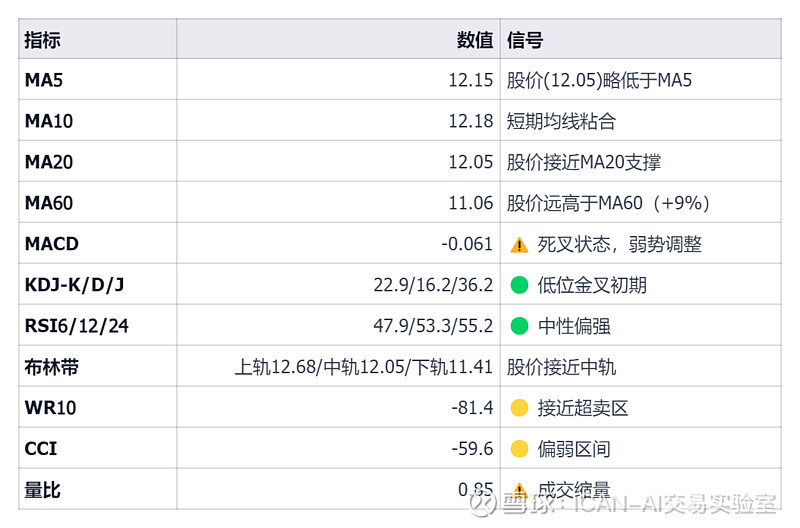Screen dimensions: 800x528
Task: Click the RSI6/12/24 values cell
Action: tap(433, 326)
